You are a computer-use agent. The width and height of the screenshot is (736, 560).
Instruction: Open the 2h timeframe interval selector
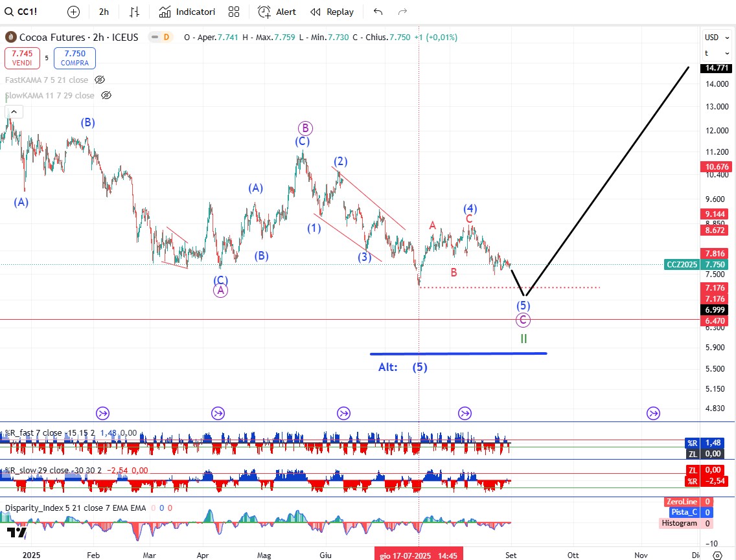[104, 12]
